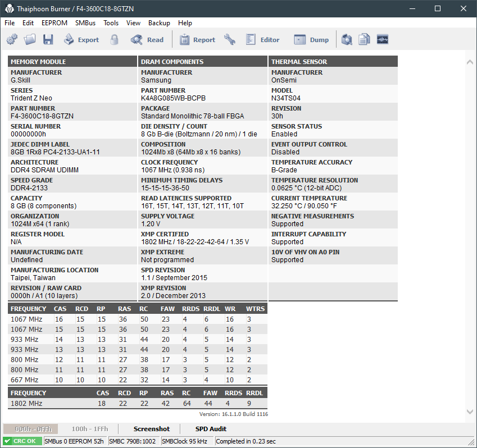Open the hex Dump view
Viewport: 477px width, 448px height.
[x=311, y=39]
